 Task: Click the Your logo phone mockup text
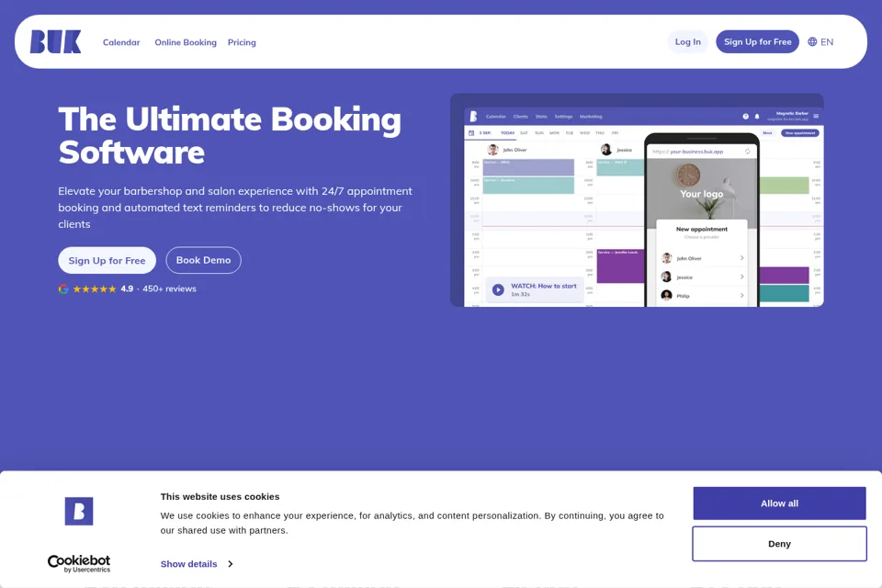(701, 194)
